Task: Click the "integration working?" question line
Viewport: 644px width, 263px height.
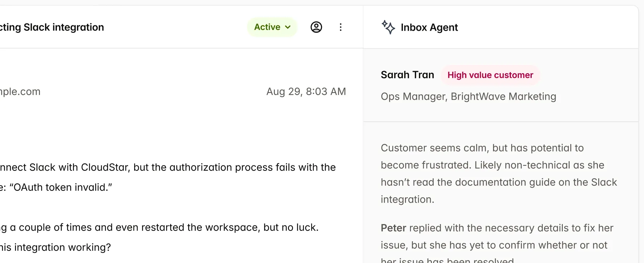Action: (55, 247)
